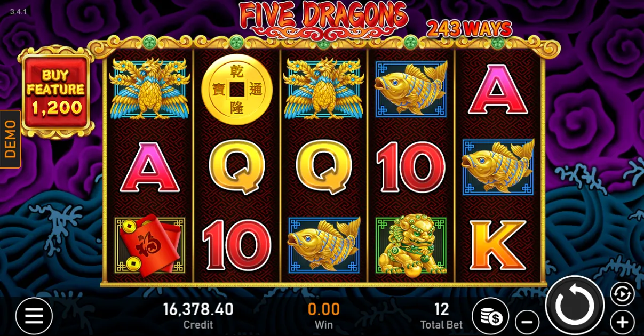644x336 pixels.
Task: Click the red 10 in fourth reel
Action: point(410,167)
